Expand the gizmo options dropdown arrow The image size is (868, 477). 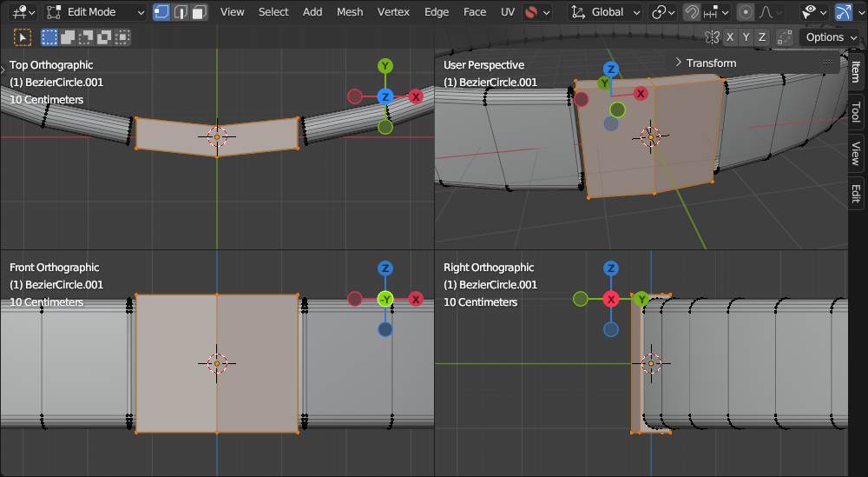860,11
